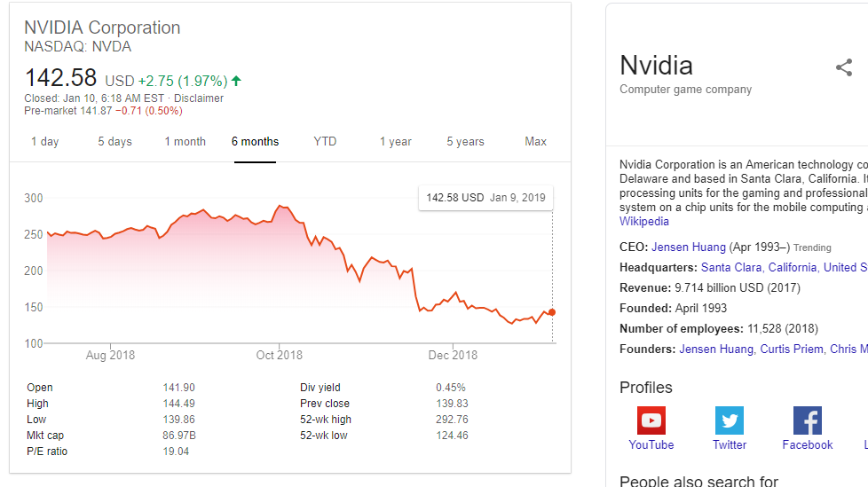Click the 6 months tab

coord(255,142)
